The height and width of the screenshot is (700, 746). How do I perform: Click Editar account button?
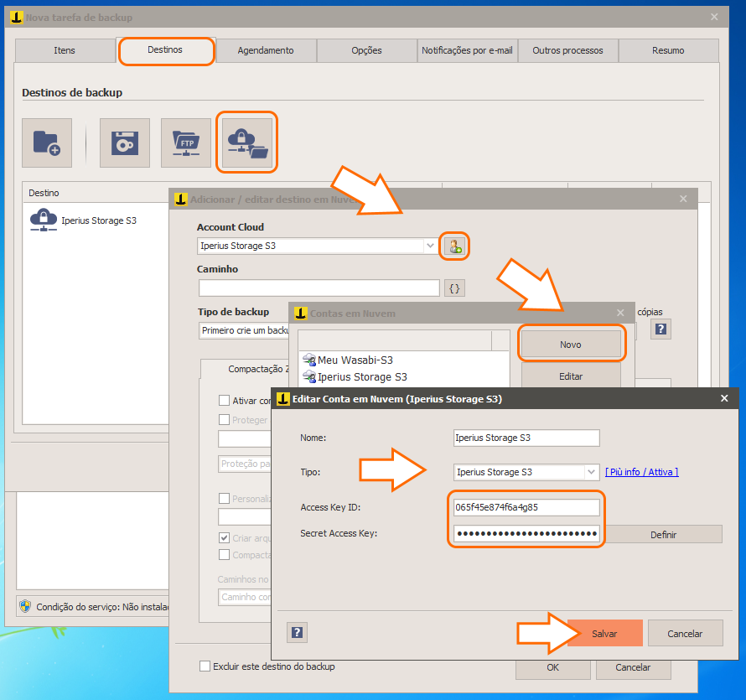point(571,376)
